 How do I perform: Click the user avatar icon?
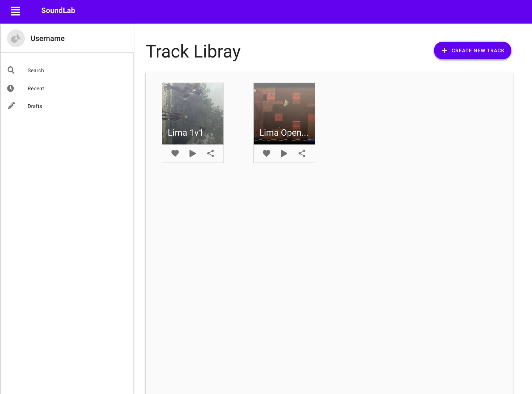(x=16, y=38)
